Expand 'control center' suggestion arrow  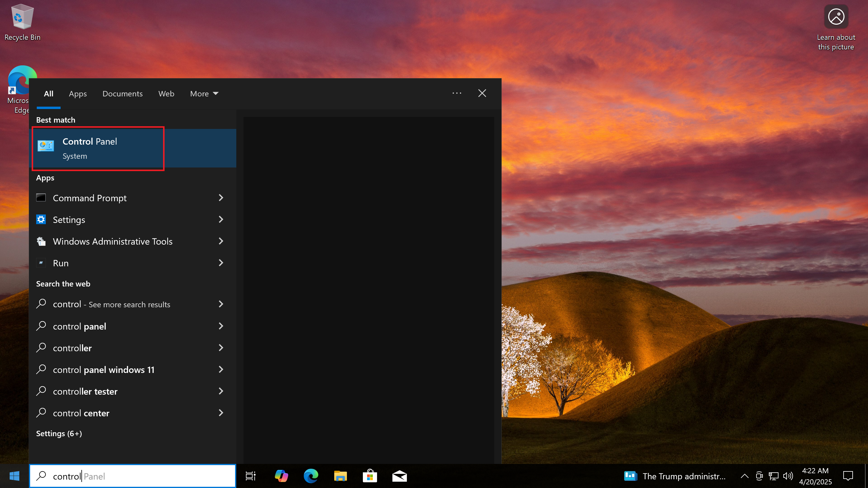pos(221,413)
